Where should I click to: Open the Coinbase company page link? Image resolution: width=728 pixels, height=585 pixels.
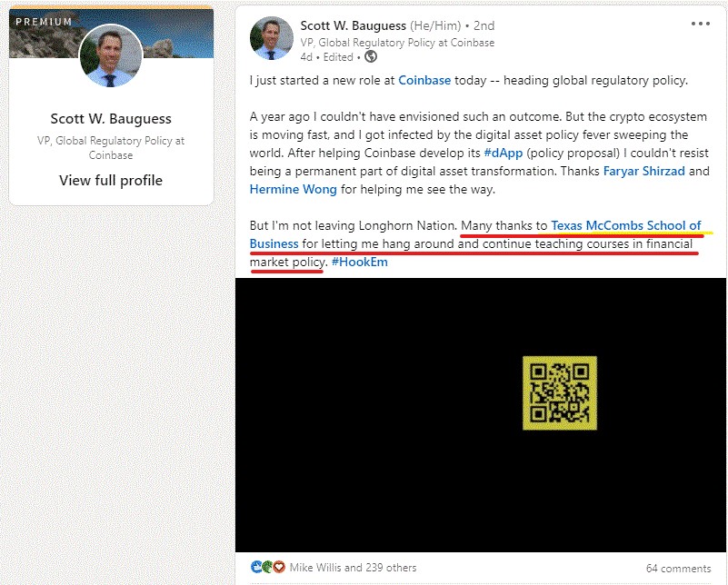[424, 80]
